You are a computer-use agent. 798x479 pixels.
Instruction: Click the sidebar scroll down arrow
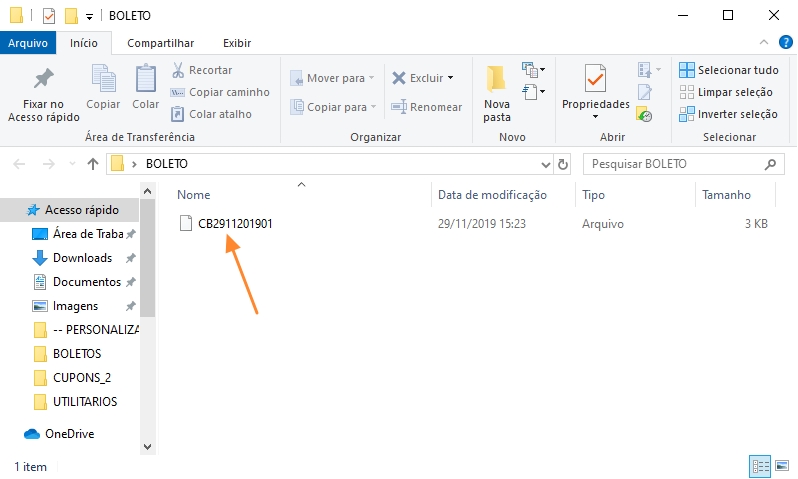pos(148,446)
